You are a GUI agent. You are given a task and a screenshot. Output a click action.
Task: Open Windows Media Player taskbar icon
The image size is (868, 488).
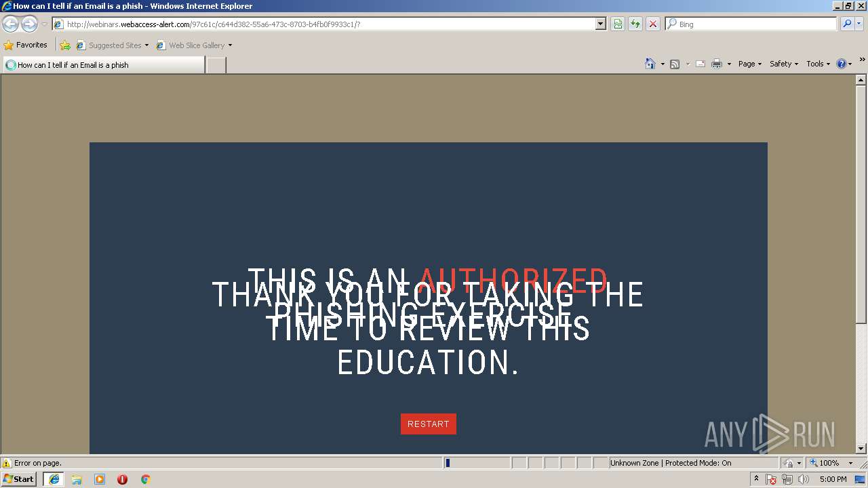pos(100,479)
